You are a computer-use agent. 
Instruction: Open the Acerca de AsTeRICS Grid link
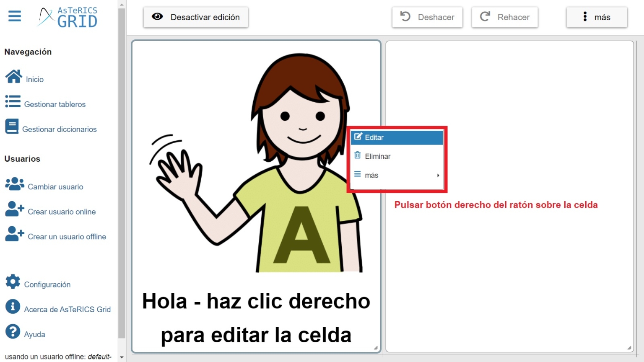13,307
